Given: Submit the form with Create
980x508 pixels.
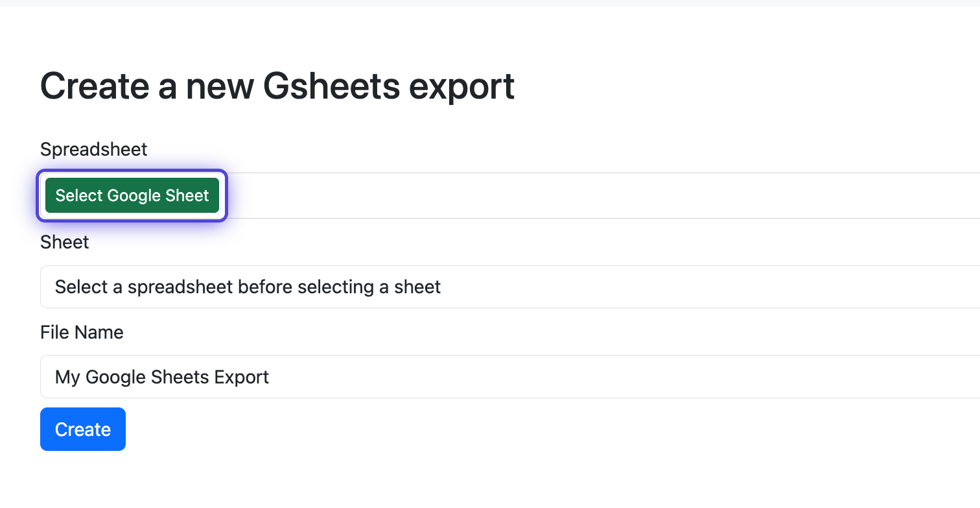Looking at the screenshot, I should click(83, 429).
